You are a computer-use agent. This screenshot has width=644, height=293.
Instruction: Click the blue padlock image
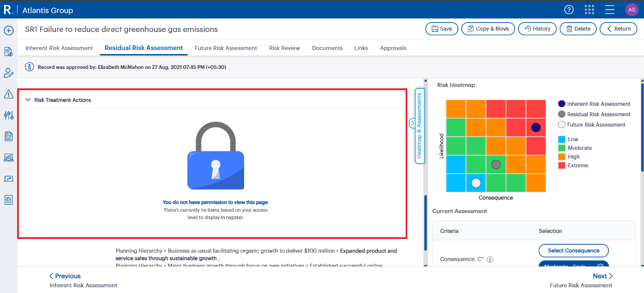tap(216, 156)
